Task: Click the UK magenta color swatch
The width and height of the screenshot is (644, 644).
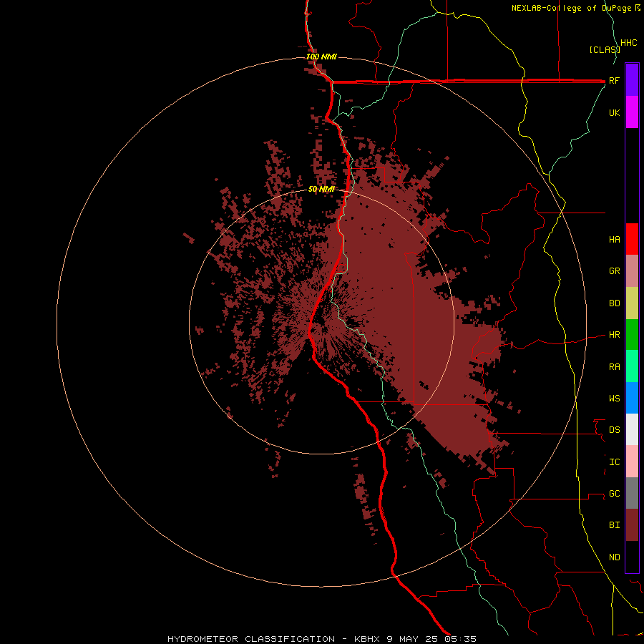Action: tap(632, 112)
